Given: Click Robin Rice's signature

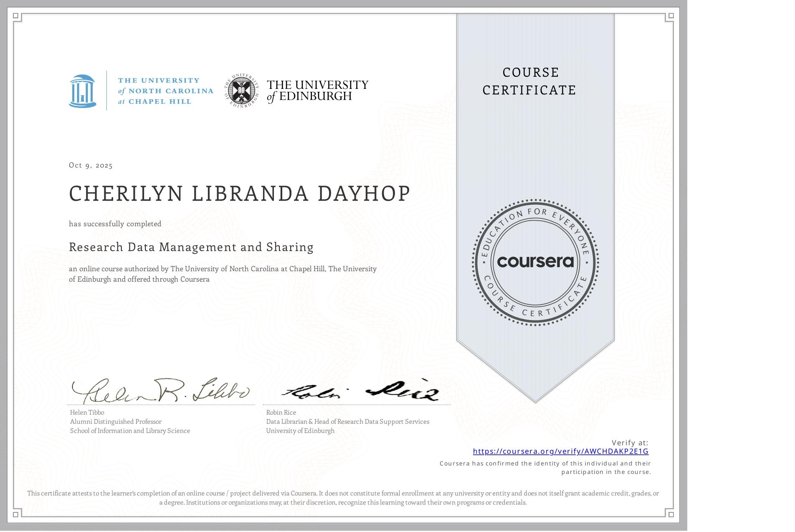Looking at the screenshot, I should click(x=360, y=391).
